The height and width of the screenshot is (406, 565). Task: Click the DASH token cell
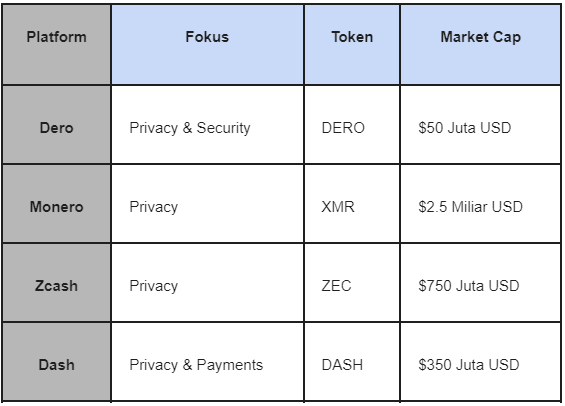[352, 362]
